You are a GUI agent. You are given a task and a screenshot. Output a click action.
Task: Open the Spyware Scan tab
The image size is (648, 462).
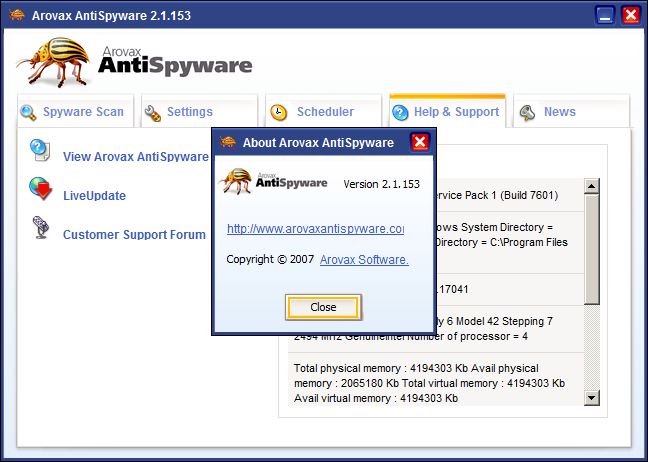76,112
